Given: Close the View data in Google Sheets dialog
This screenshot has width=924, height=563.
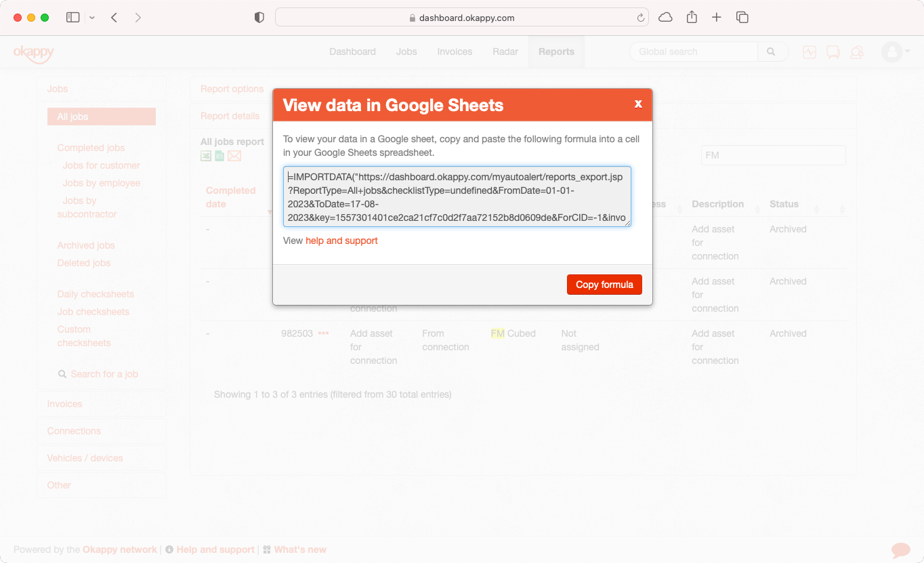Looking at the screenshot, I should 638,104.
